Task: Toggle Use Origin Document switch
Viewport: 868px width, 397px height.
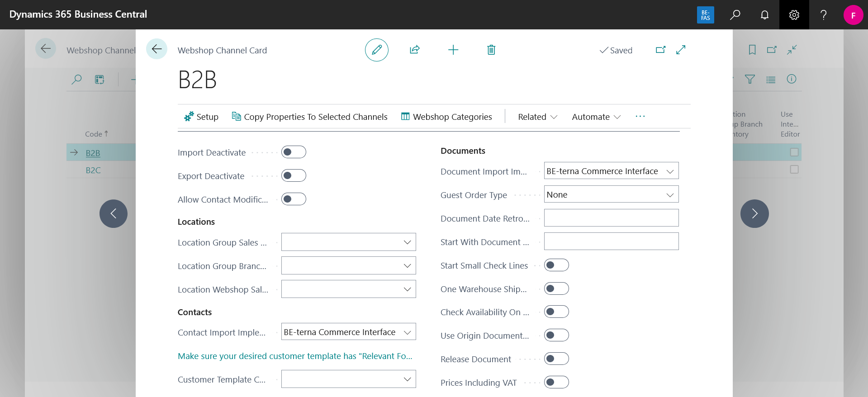Action: click(556, 335)
